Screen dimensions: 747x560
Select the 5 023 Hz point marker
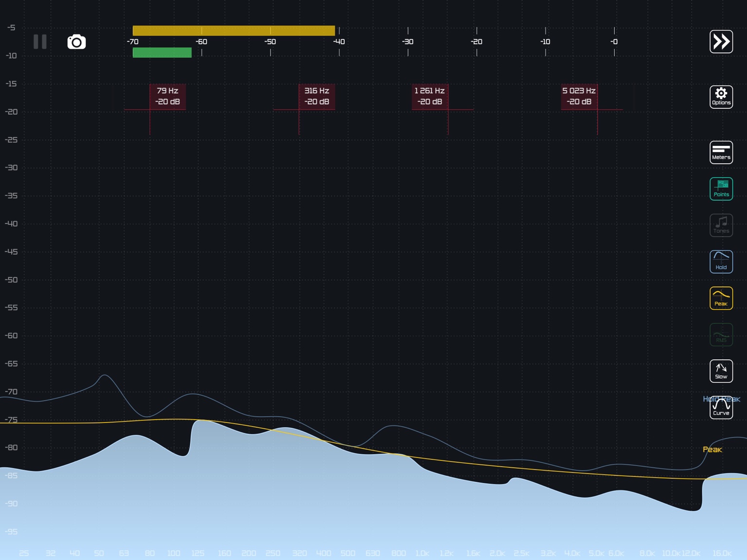579,96
